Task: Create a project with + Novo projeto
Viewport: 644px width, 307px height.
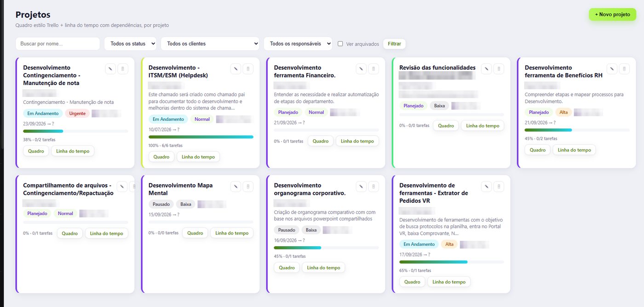Action: 612,14
